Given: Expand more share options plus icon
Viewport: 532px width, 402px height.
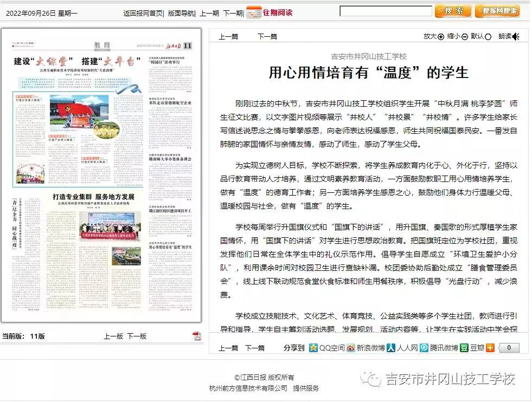Looking at the screenshot, I should [490, 348].
